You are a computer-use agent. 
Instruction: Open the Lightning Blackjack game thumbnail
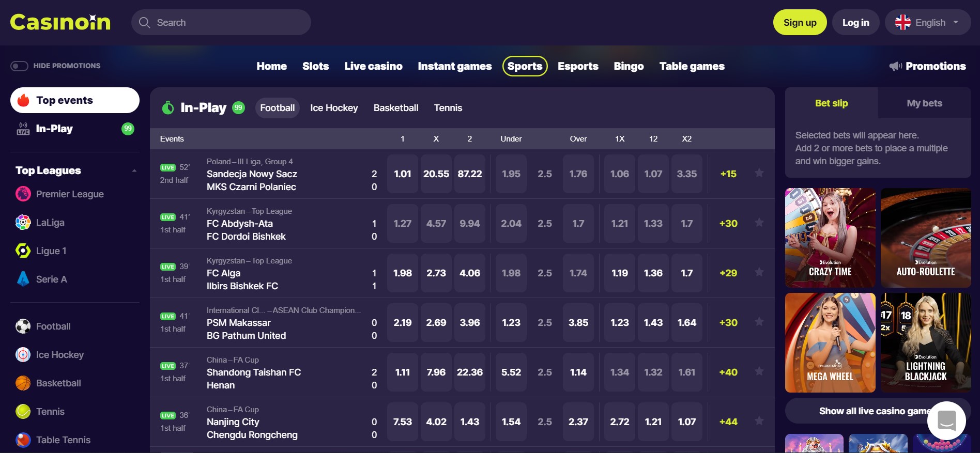[x=926, y=342]
